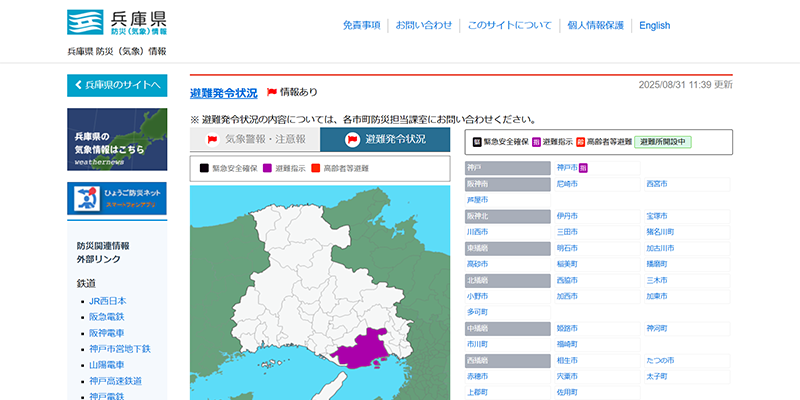Select 太子町 in the city list
800x400 pixels.
(x=656, y=377)
